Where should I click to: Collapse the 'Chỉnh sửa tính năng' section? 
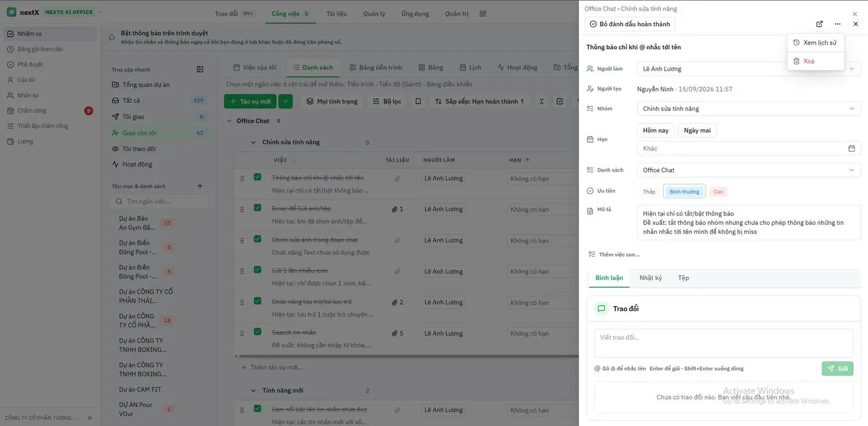(x=253, y=142)
